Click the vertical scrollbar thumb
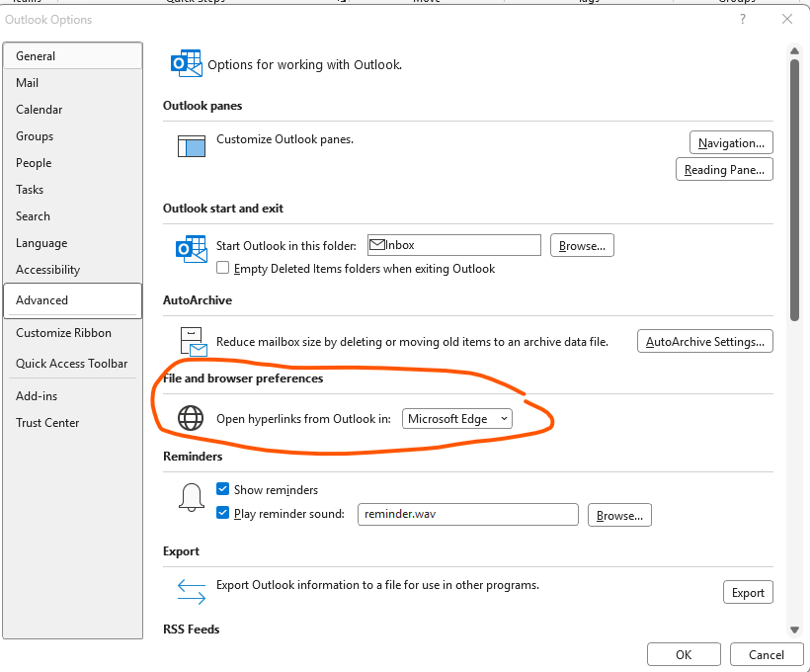810x672 pixels. click(x=794, y=190)
